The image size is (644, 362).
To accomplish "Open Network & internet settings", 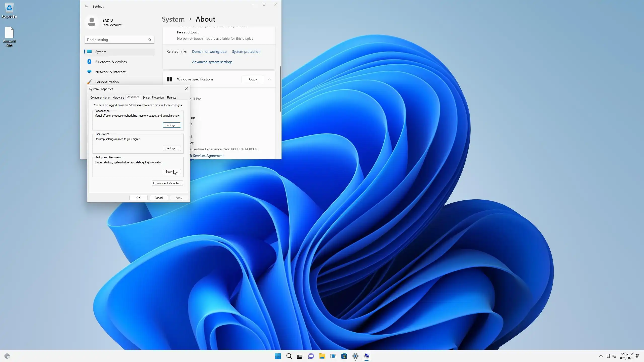I will coord(110,72).
